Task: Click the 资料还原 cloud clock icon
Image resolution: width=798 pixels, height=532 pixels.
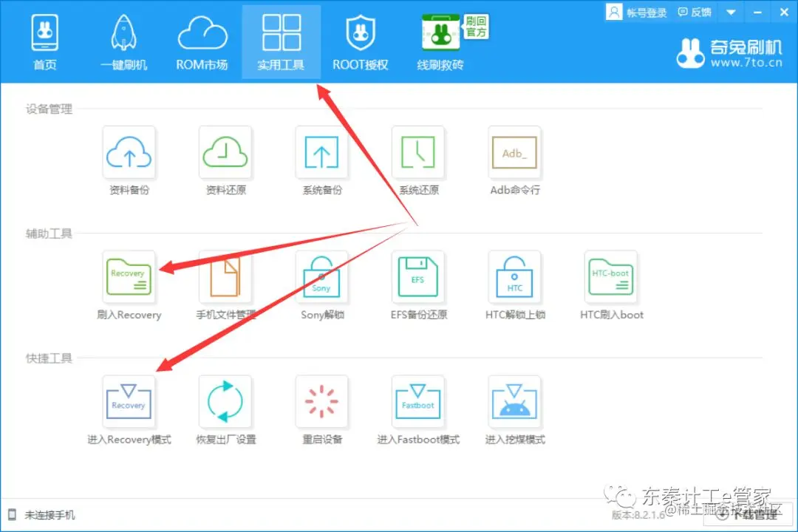Action: [225, 151]
